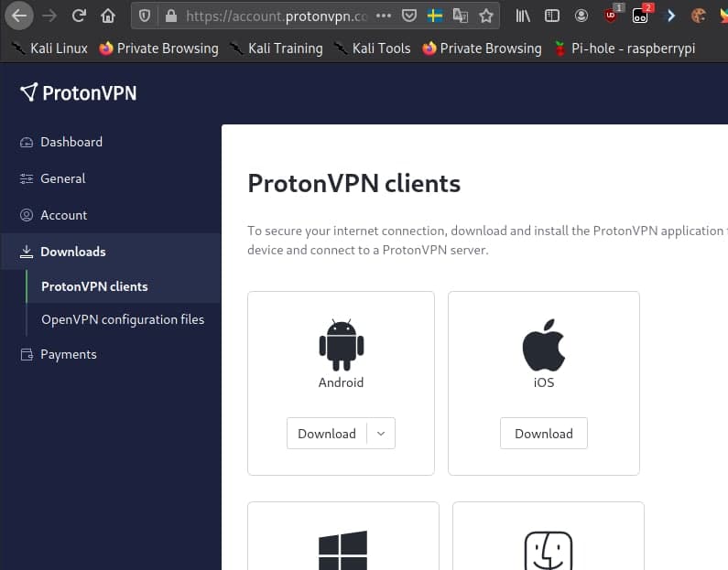This screenshot has height=570, width=728.
Task: Open the Pi-hole - raspberrypi bookmark
Action: click(622, 48)
